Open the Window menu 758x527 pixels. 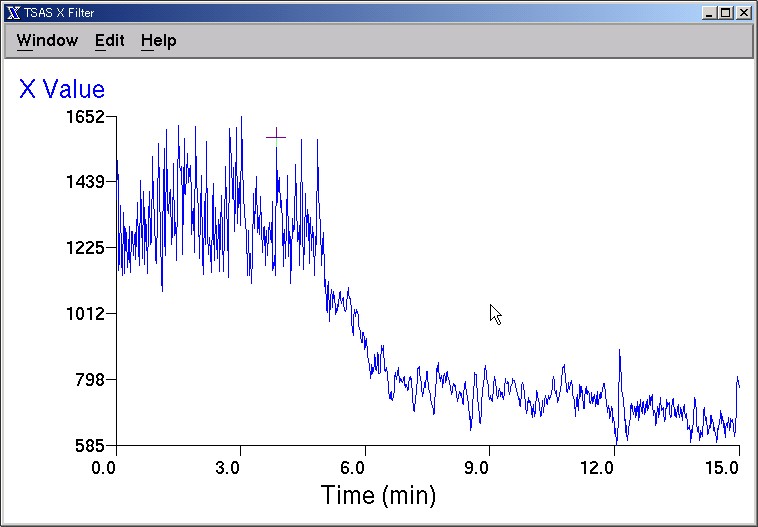click(47, 41)
